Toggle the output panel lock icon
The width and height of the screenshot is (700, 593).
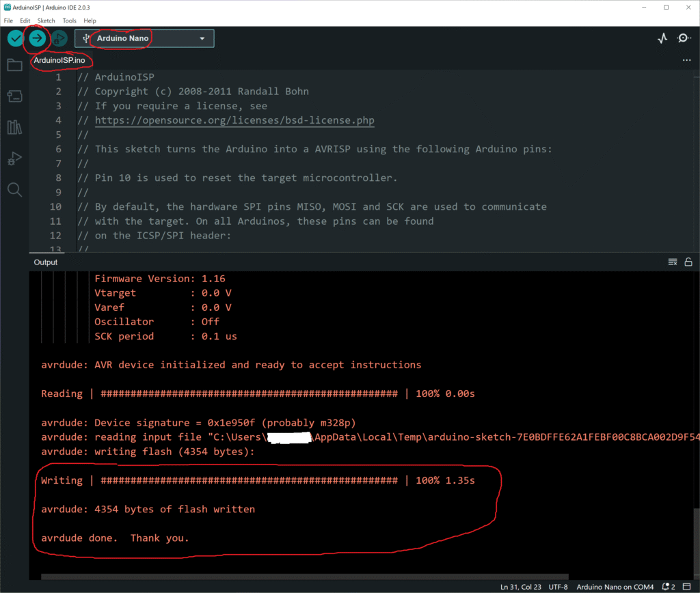click(688, 262)
